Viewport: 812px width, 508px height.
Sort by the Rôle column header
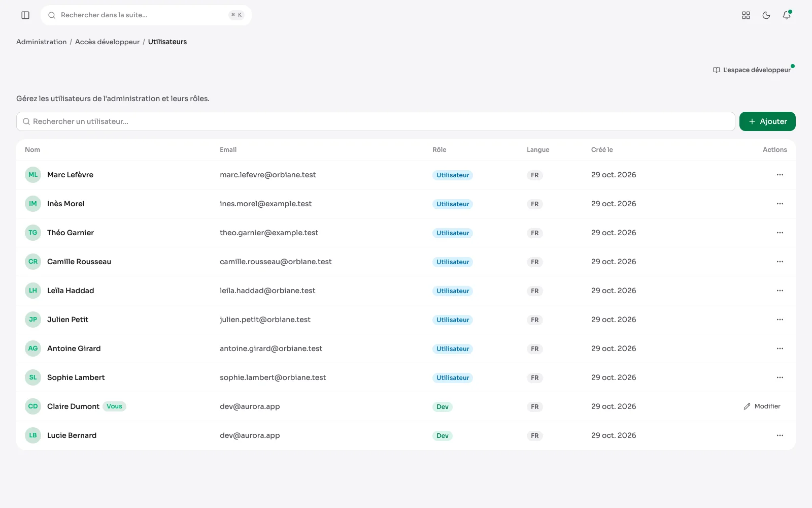pos(439,150)
